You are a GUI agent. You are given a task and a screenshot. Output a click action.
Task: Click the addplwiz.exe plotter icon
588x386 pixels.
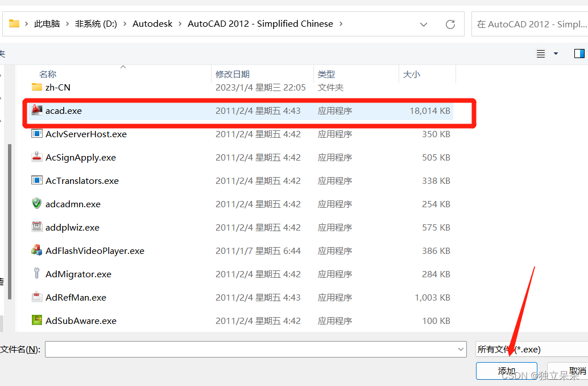point(37,227)
